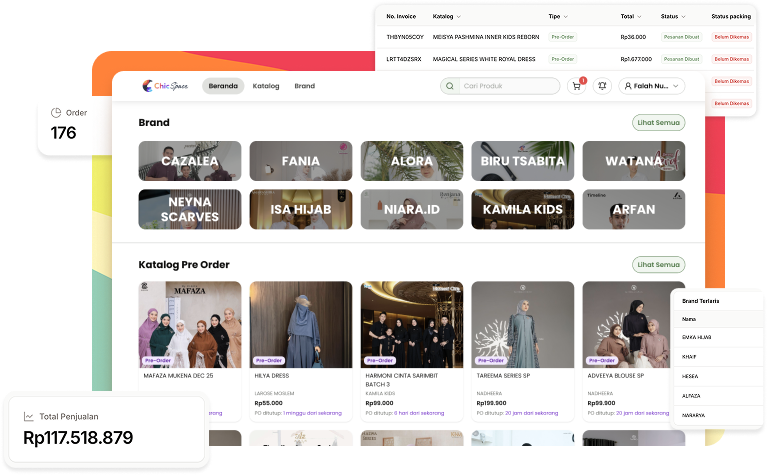Open the TAREEMA SERIES SP product image

click(523, 324)
